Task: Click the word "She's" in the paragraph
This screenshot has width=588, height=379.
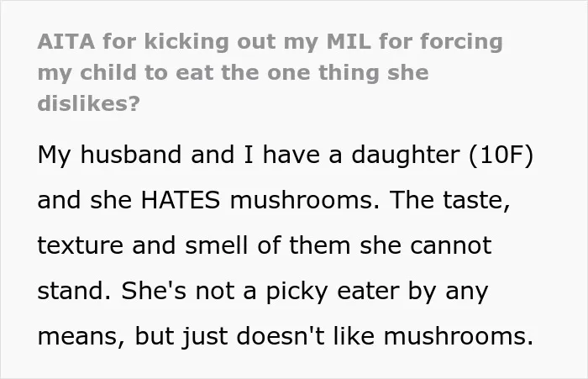Action: [154, 291]
